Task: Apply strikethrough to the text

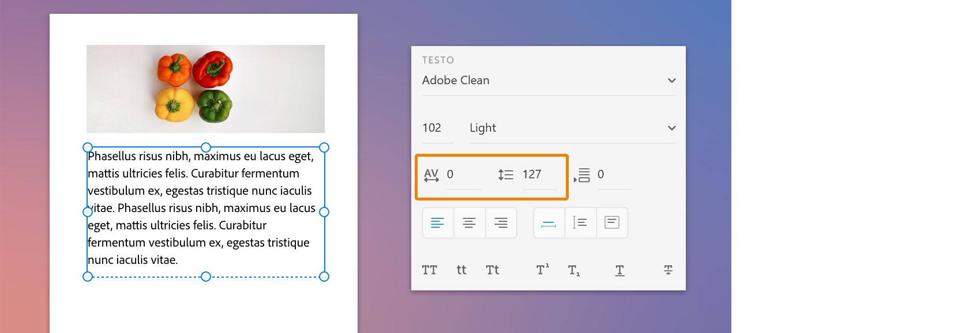Action: (668, 270)
